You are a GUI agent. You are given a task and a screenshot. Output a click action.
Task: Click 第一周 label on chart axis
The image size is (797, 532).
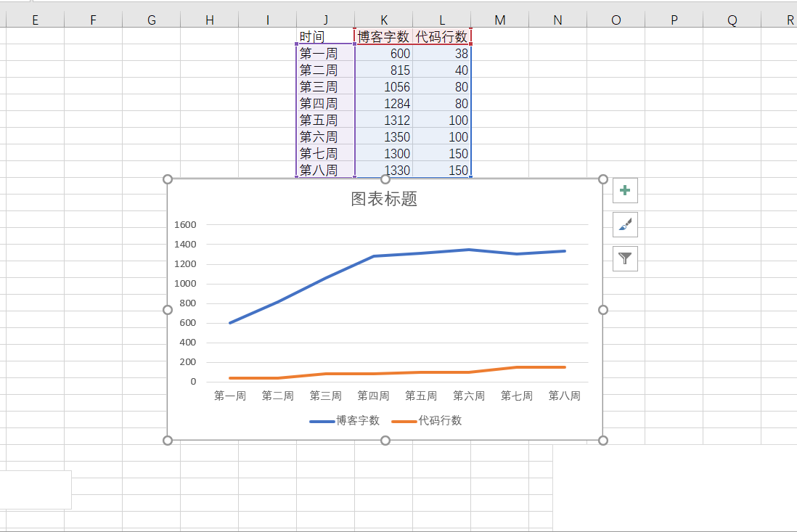230,396
